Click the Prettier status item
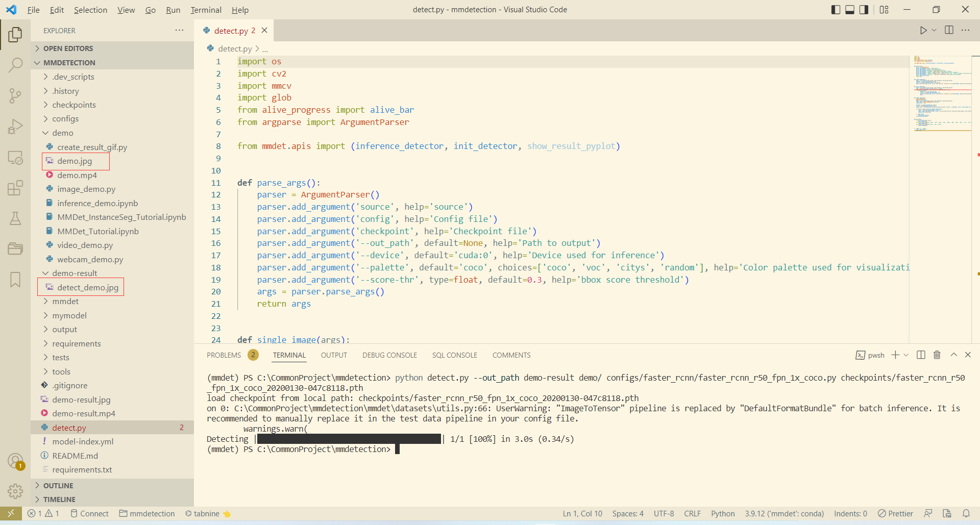This screenshot has height=525, width=980. 895,513
